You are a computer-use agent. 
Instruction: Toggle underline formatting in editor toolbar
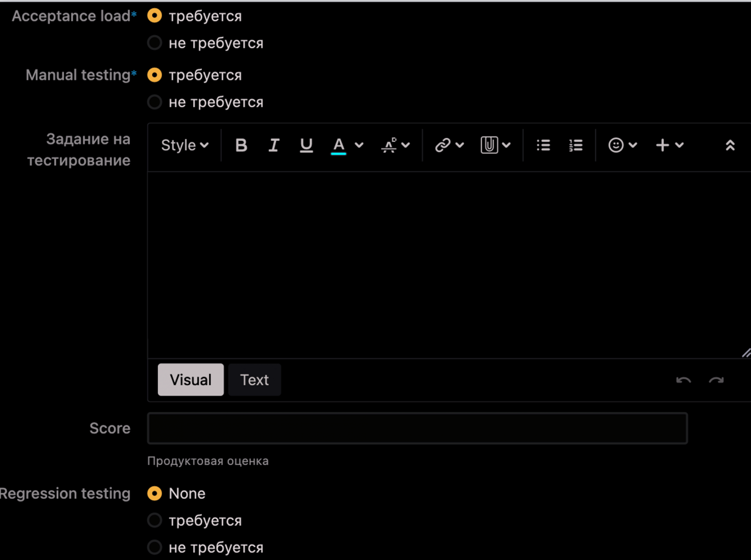click(x=306, y=145)
